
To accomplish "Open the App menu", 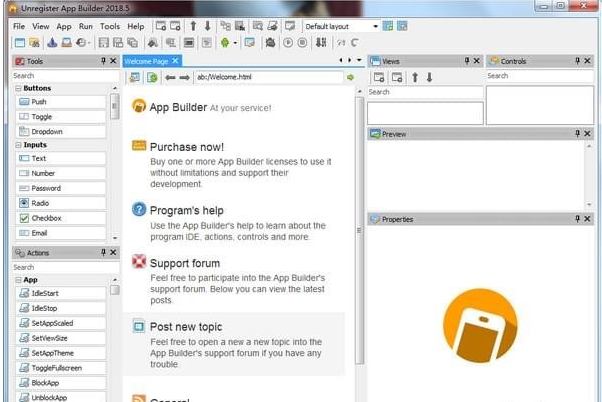I will click(x=64, y=26).
